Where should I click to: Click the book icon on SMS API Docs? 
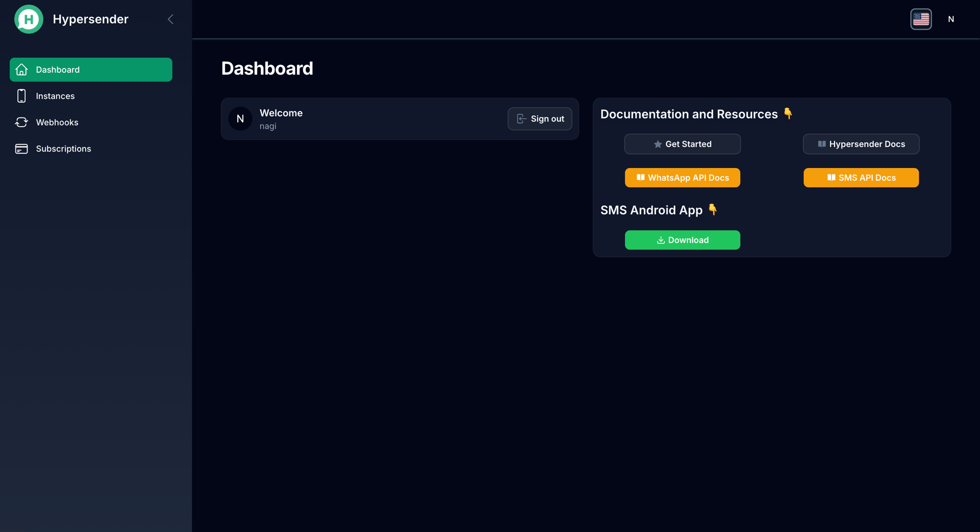pos(831,178)
